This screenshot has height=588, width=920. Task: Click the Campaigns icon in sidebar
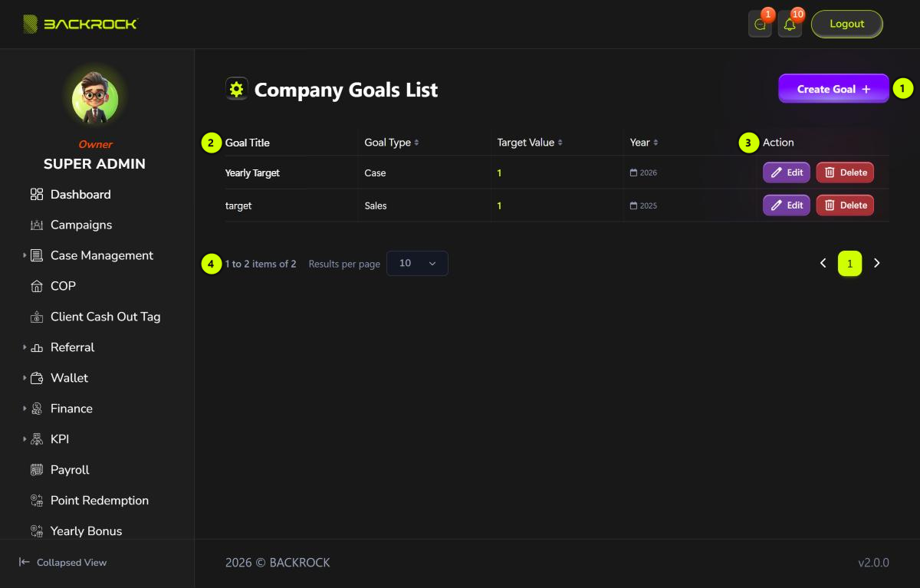(x=37, y=225)
